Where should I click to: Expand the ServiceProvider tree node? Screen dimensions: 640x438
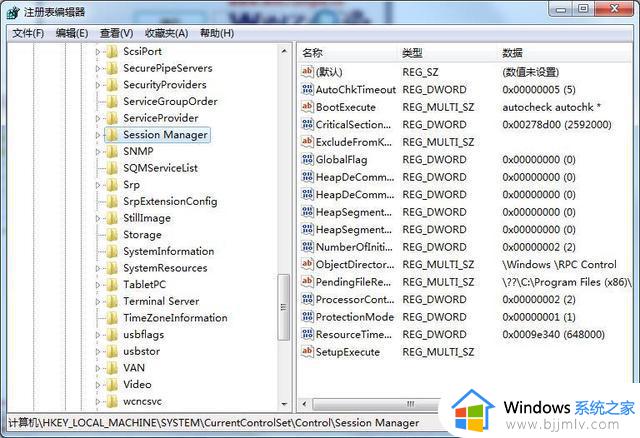pos(98,118)
